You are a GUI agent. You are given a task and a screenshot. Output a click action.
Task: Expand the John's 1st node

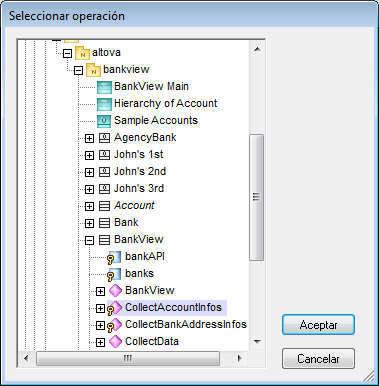[89, 155]
